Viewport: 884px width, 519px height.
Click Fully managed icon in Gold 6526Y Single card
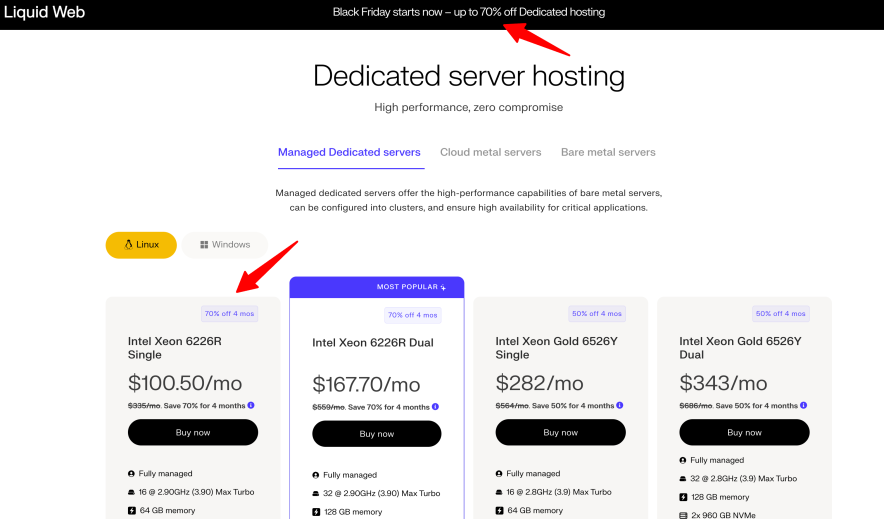pos(499,474)
